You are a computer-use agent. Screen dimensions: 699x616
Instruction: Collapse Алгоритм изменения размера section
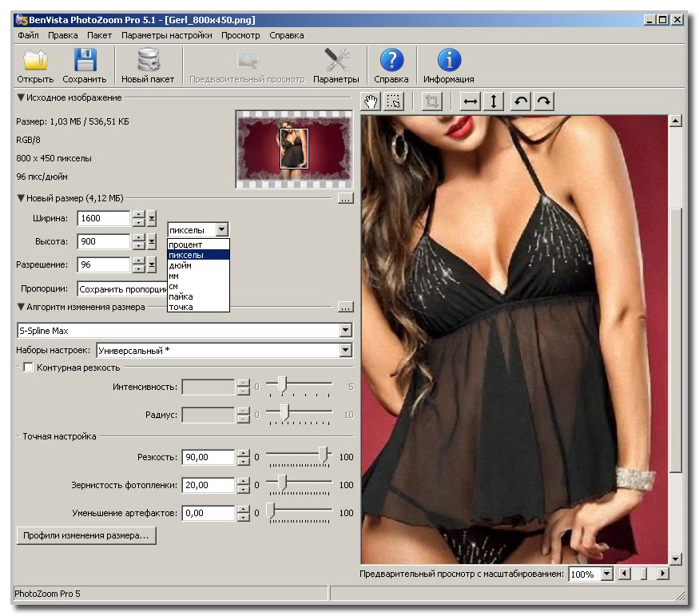pyautogui.click(x=21, y=307)
